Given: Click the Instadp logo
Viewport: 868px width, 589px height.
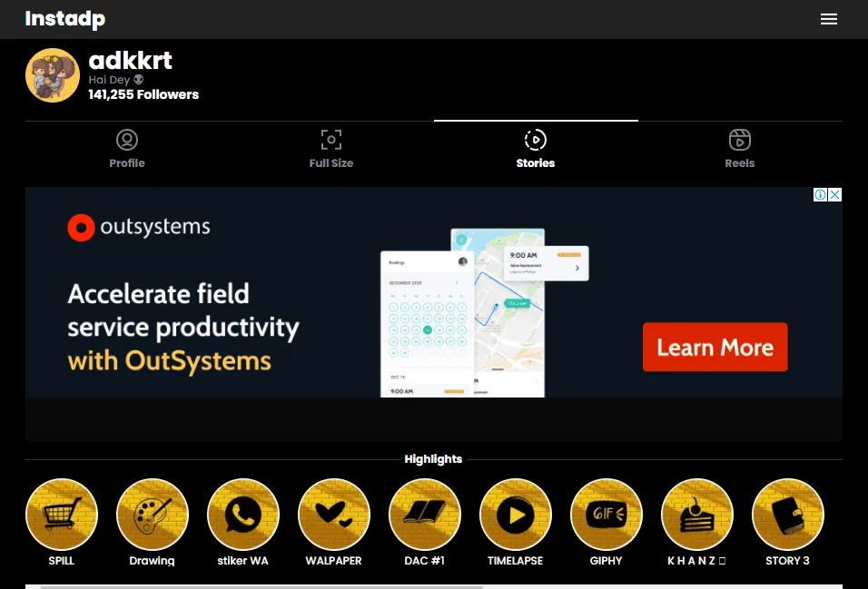Looking at the screenshot, I should 64,19.
